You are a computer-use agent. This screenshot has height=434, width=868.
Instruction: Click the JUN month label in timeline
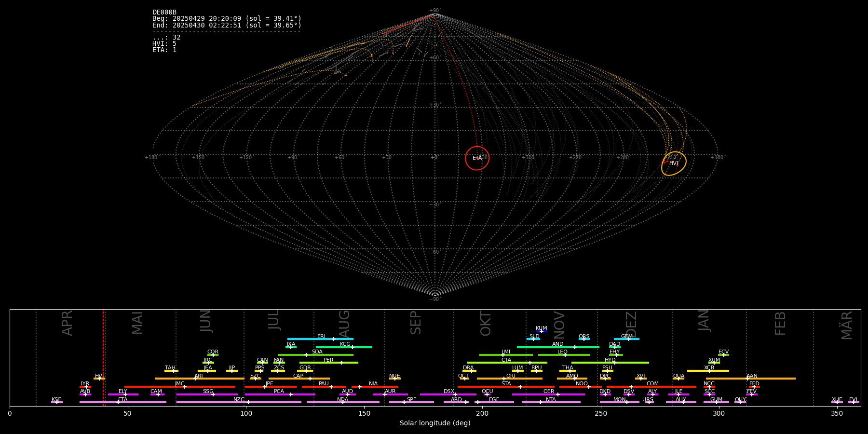pos(206,321)
